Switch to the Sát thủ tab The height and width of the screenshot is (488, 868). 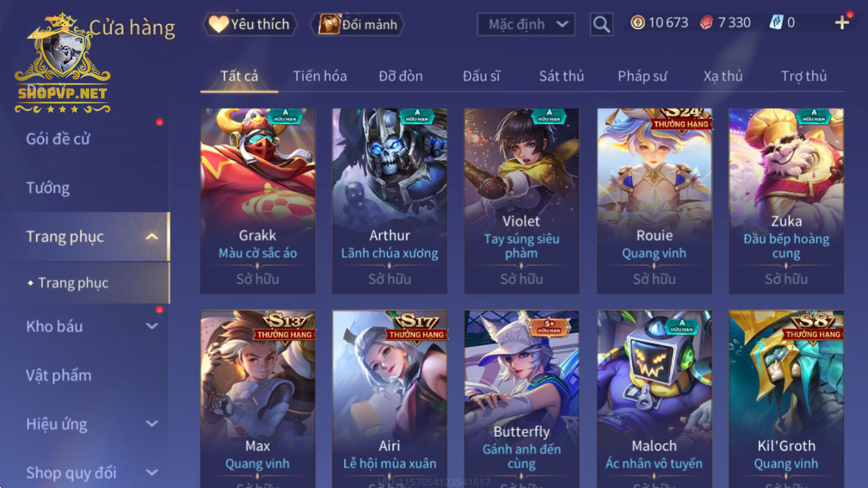point(561,76)
